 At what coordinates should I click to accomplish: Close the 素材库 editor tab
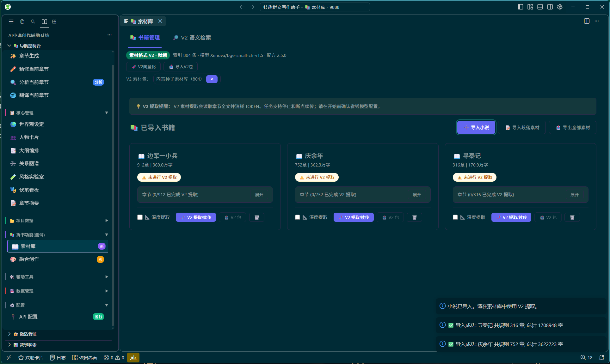coord(160,21)
